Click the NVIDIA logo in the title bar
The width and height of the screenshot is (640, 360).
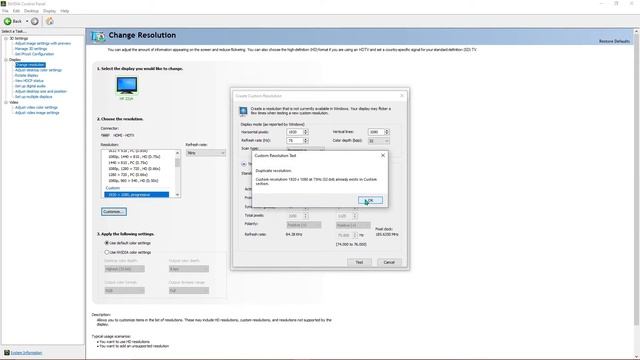tap(3, 4)
